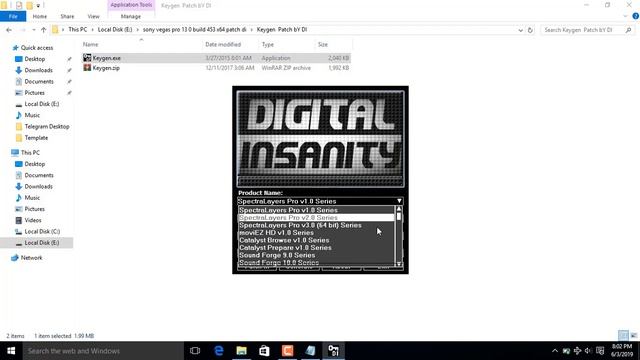This screenshot has width=640, height=360.
Task: Choose SpectraLayers Pro v3.0 (64 bit) Series
Action: (x=316, y=225)
